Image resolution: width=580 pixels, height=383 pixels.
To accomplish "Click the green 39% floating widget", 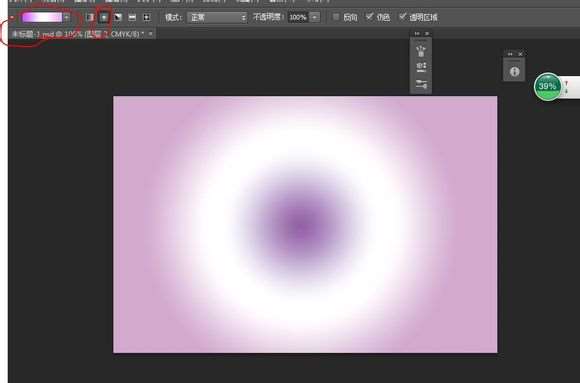I will click(x=547, y=87).
